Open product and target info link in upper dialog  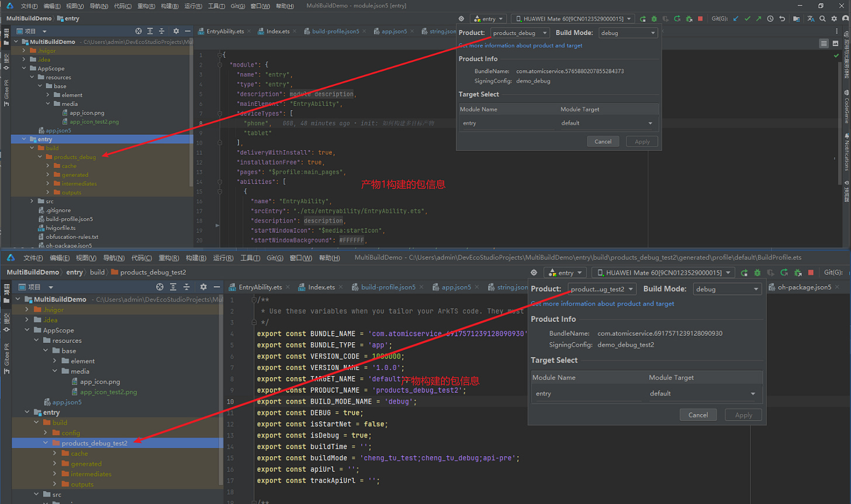(520, 46)
